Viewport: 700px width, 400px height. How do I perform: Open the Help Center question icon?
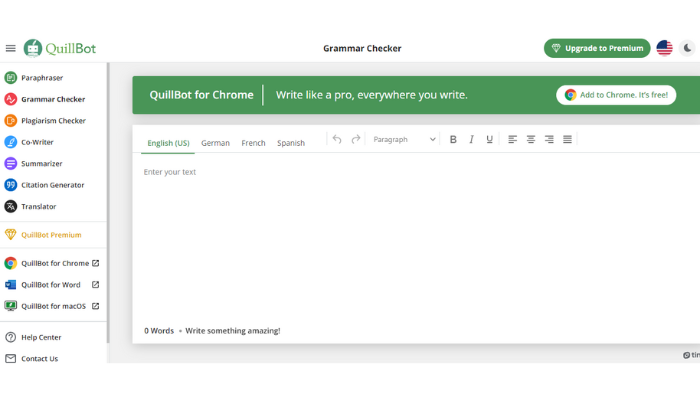click(x=10, y=338)
